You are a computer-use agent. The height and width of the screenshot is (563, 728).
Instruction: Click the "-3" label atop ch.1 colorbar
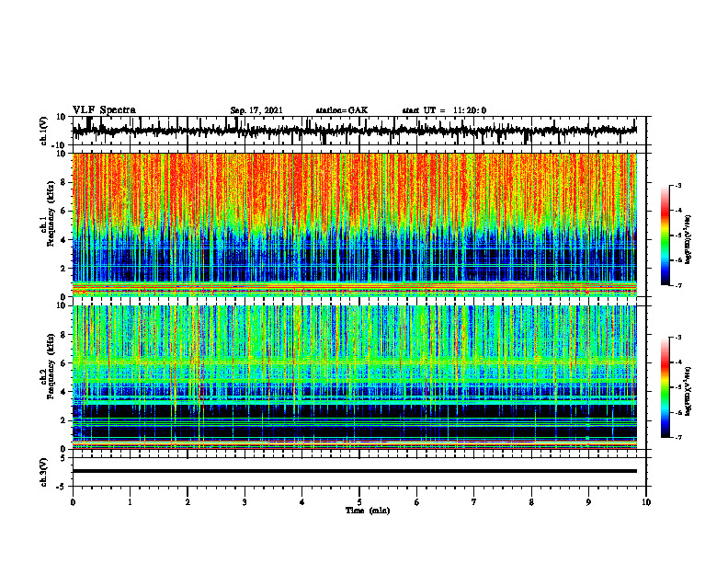pyautogui.click(x=678, y=185)
